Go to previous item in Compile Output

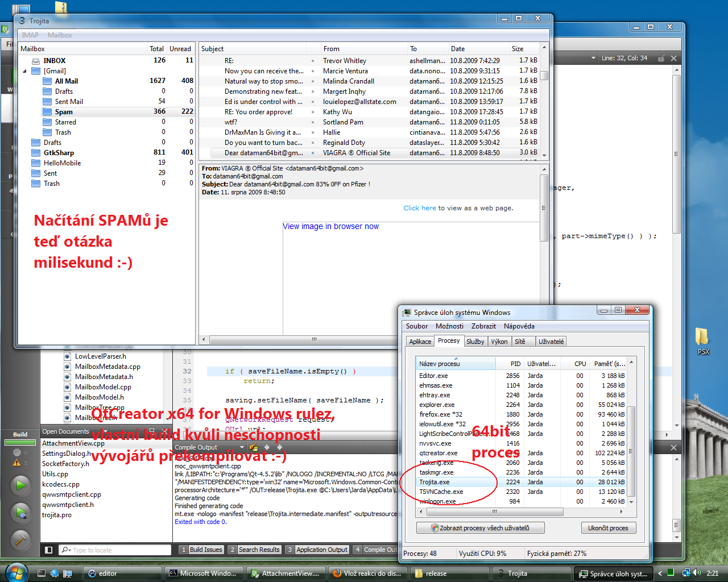(x=267, y=447)
